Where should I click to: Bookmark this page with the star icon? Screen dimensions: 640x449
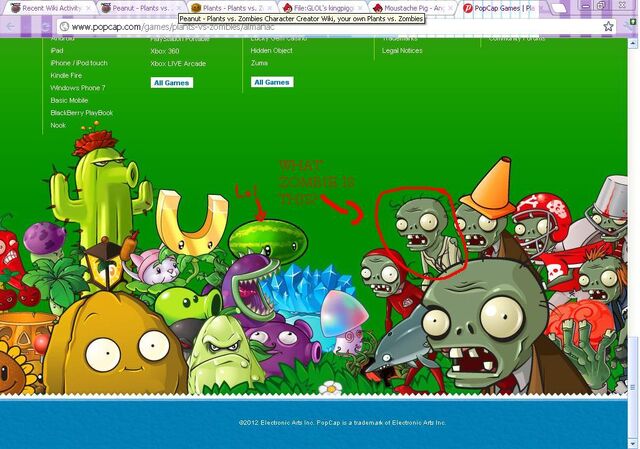click(608, 27)
